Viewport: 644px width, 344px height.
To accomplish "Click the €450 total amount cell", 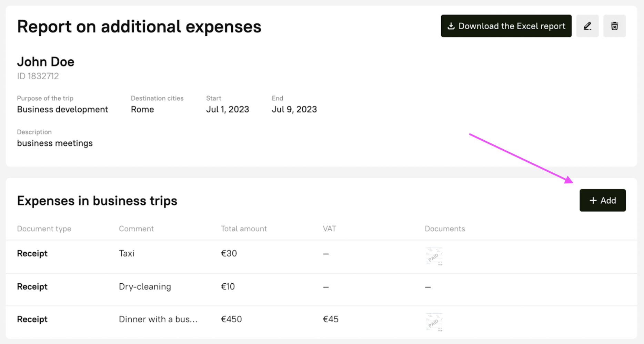I will pyautogui.click(x=231, y=320).
